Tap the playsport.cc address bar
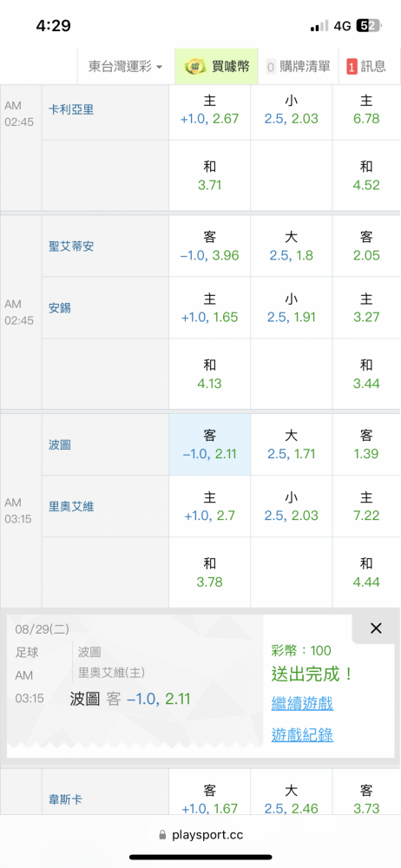The height and width of the screenshot is (868, 401). click(200, 835)
